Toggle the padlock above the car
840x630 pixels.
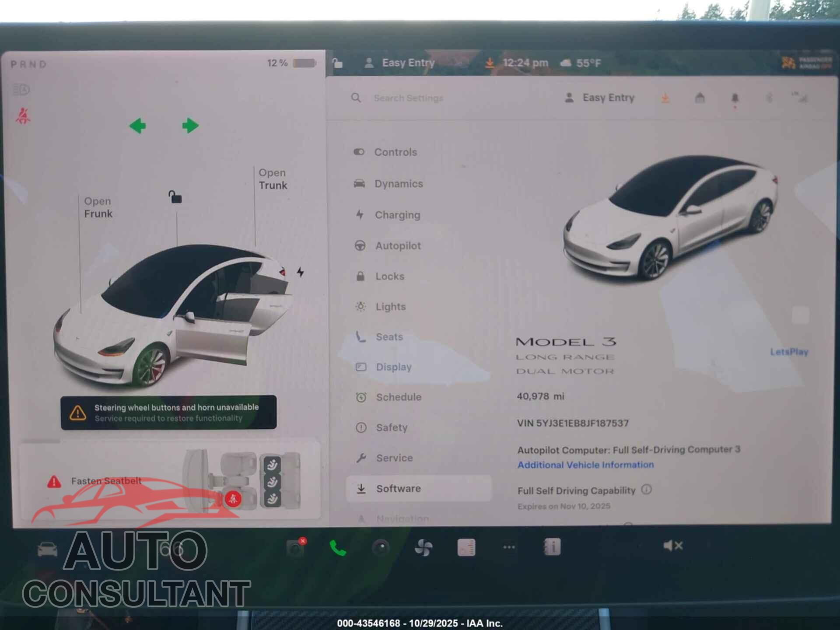pyautogui.click(x=175, y=197)
